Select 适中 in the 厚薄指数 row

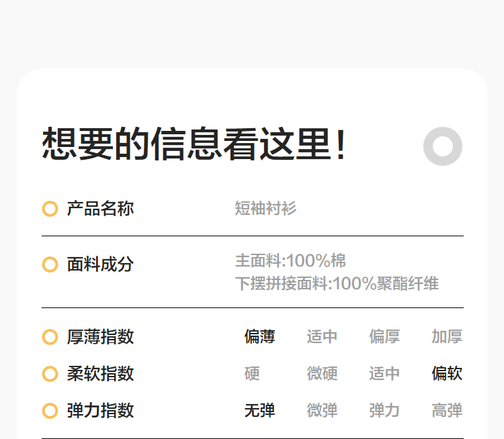(322, 336)
